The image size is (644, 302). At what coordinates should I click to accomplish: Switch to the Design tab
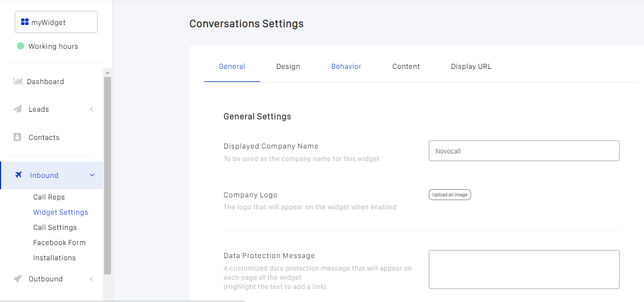click(288, 66)
